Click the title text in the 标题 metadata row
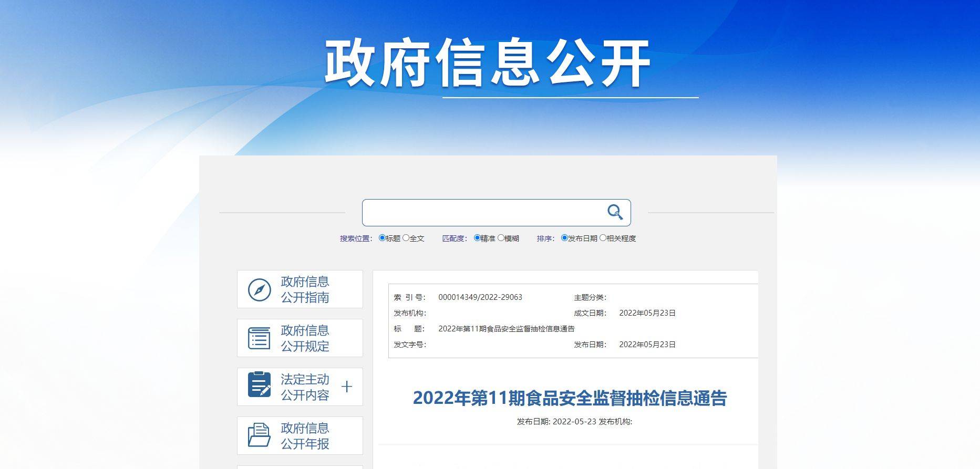980x469 pixels. (x=506, y=329)
